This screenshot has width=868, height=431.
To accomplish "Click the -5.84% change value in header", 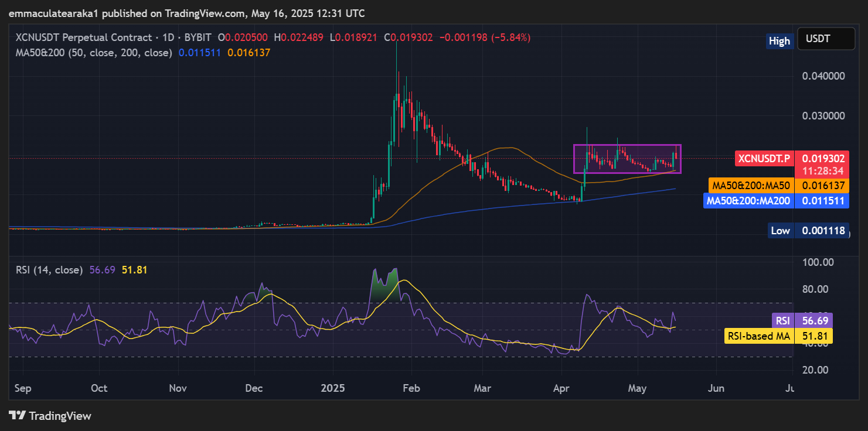I will 510,37.
